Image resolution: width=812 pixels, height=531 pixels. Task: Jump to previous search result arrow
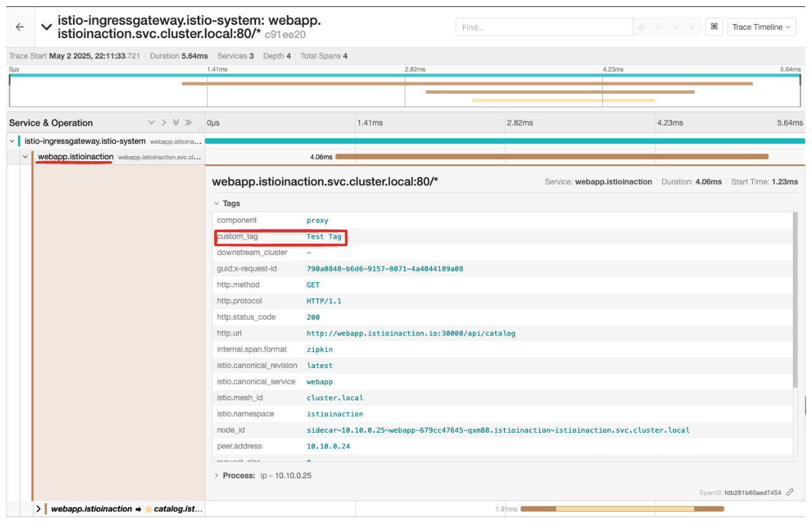point(659,27)
